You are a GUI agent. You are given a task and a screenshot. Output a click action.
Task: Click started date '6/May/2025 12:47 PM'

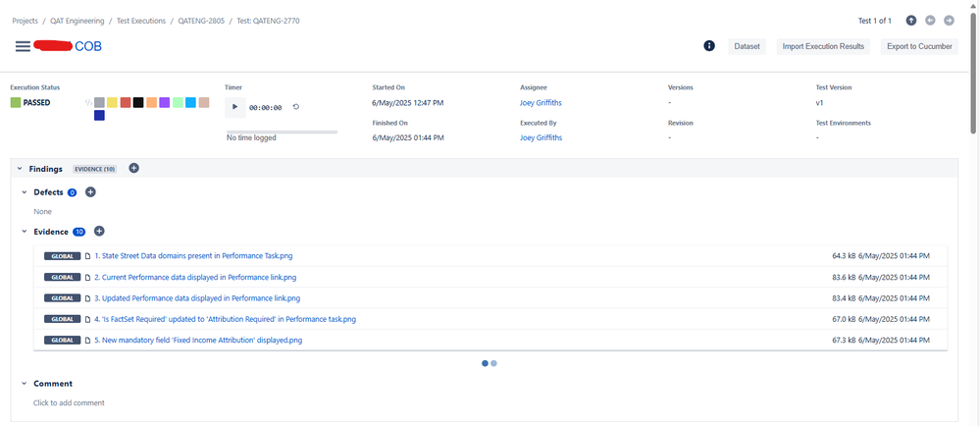click(x=408, y=103)
